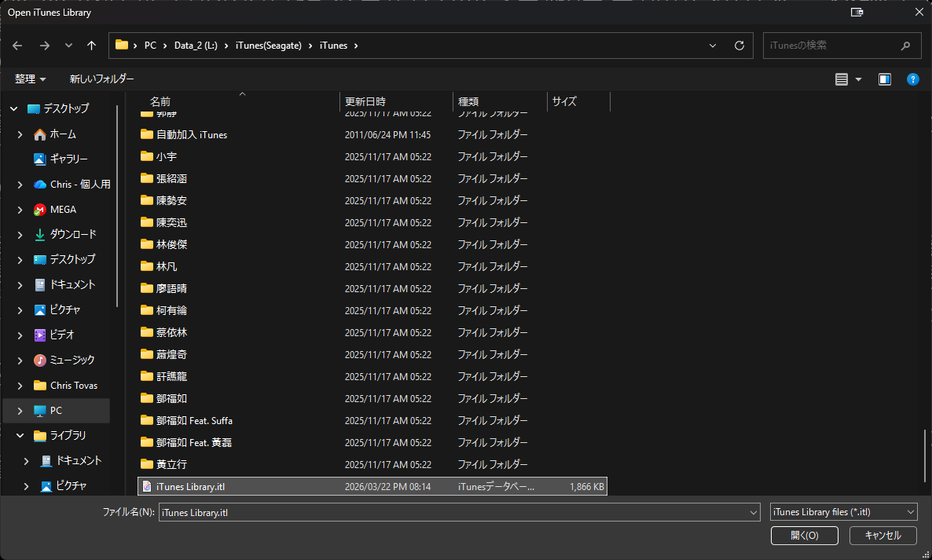Expand the ドキュメント quick access node
Image resolution: width=932 pixels, height=560 pixels.
click(x=20, y=285)
